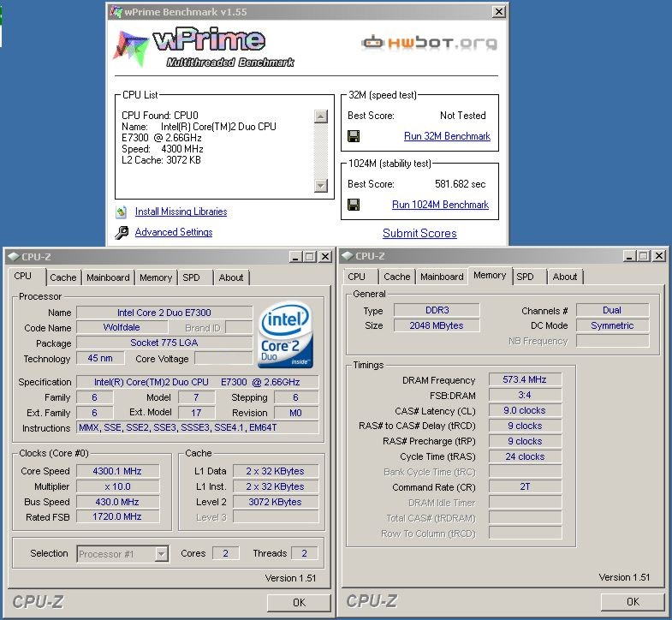Viewport: 672px width, 620px height.
Task: Click the Bus Speed value 430.0 MHz
Action: click(117, 502)
